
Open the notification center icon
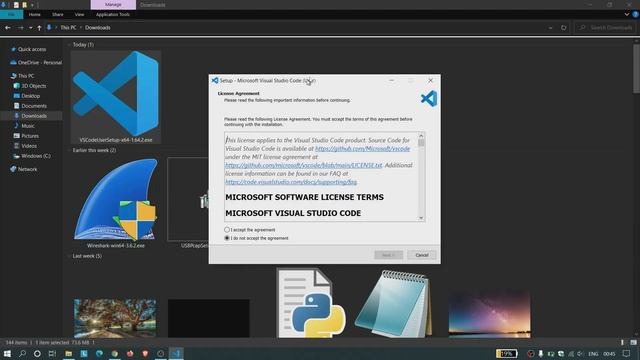coord(627,353)
